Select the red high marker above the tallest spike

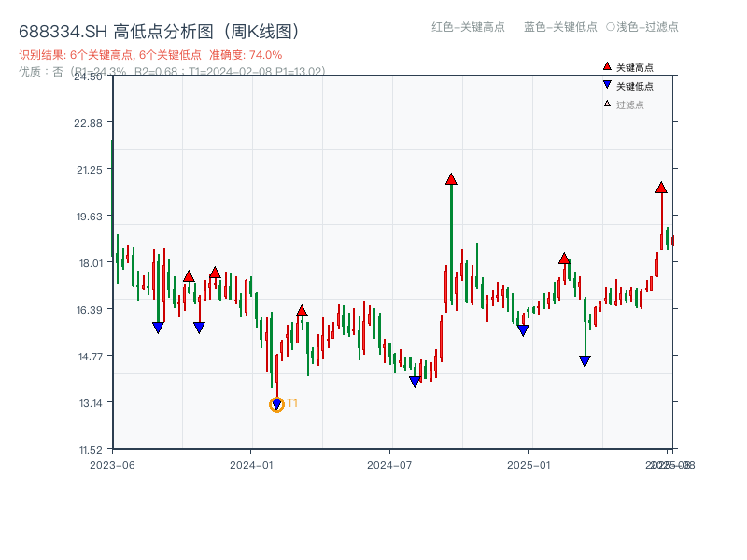(451, 177)
